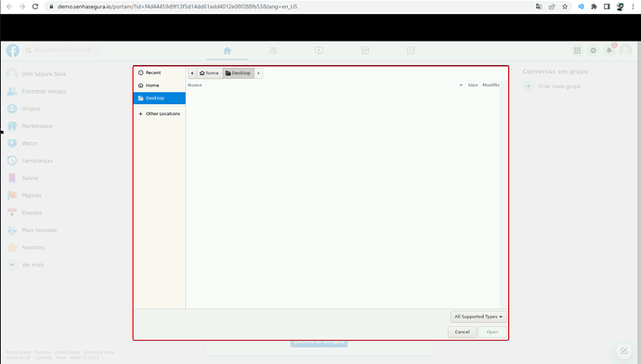The width and height of the screenshot is (641, 364).
Task: Click the browser Forward arrow
Action: pos(22,6)
